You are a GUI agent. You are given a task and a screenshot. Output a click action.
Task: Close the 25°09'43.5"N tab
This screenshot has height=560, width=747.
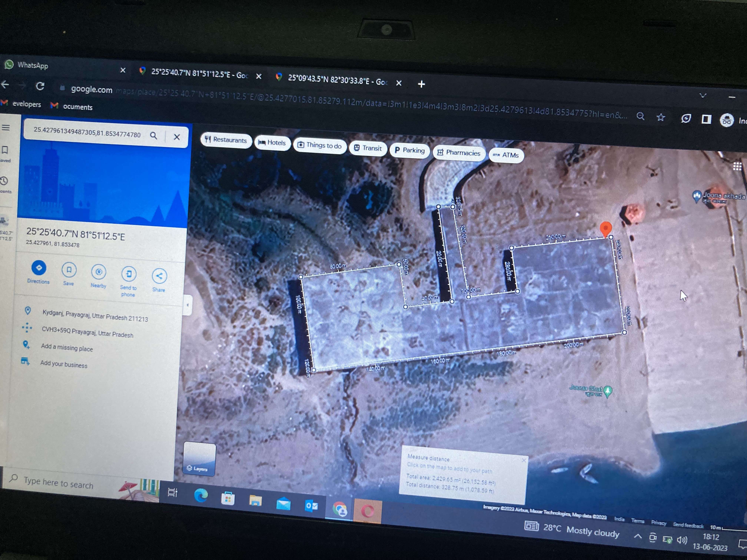click(x=399, y=83)
